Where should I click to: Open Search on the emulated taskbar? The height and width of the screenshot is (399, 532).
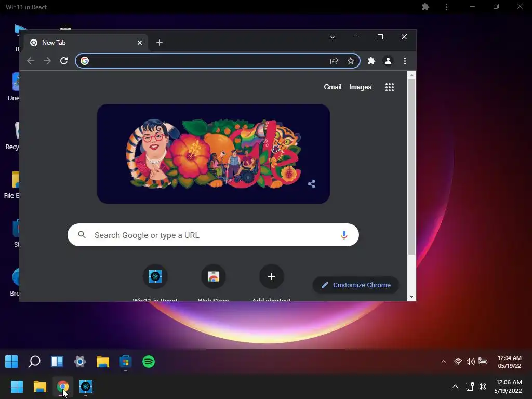click(34, 362)
